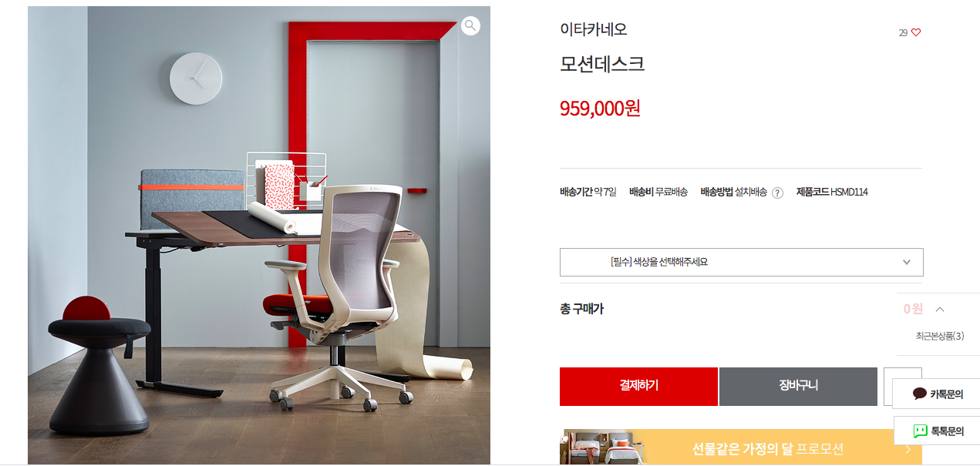Viewport: 980px width, 466px height.
Task: Open 최근본상품(3) recently viewed panel
Action: tap(939, 336)
